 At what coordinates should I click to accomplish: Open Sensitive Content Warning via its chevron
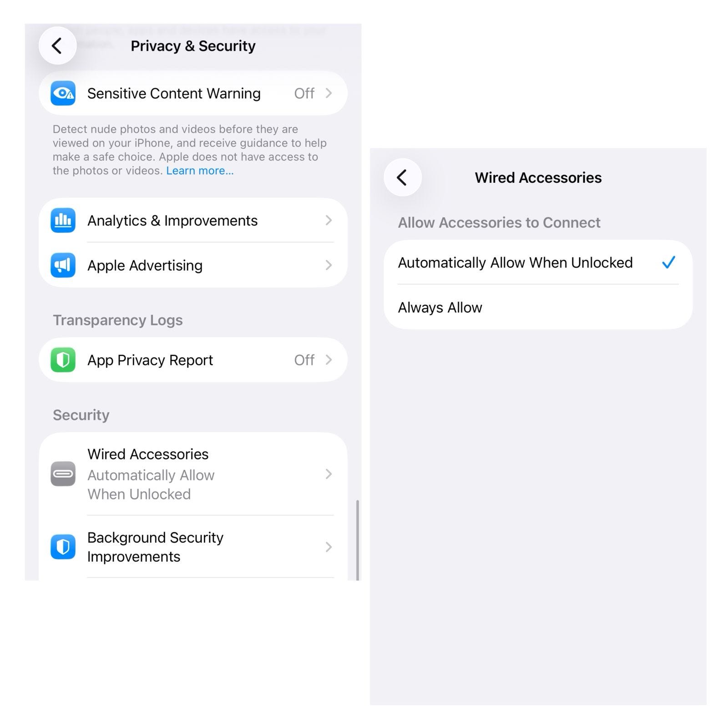pos(329,93)
